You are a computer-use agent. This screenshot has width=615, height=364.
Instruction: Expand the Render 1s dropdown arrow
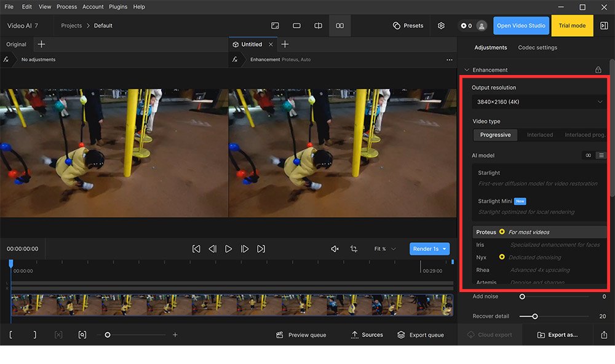tap(445, 249)
